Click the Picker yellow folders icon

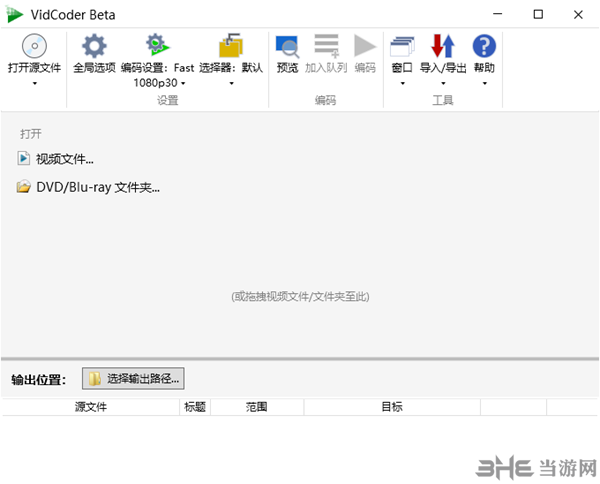231,45
